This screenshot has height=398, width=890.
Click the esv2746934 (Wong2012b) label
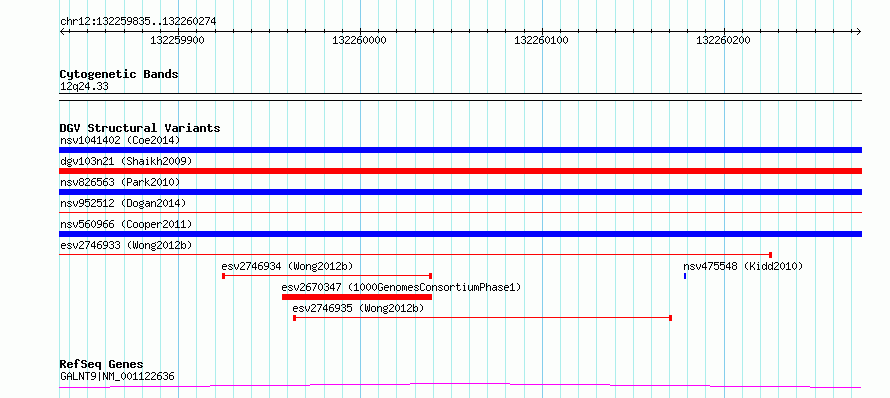point(288,266)
